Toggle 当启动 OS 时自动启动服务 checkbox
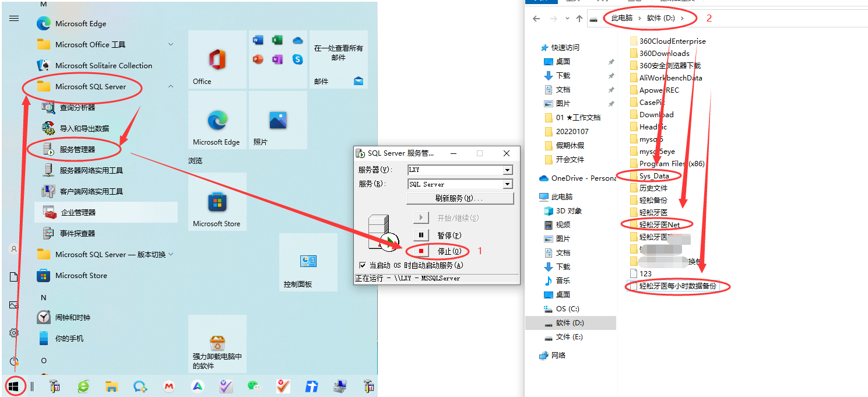868x397 pixels. tap(363, 265)
